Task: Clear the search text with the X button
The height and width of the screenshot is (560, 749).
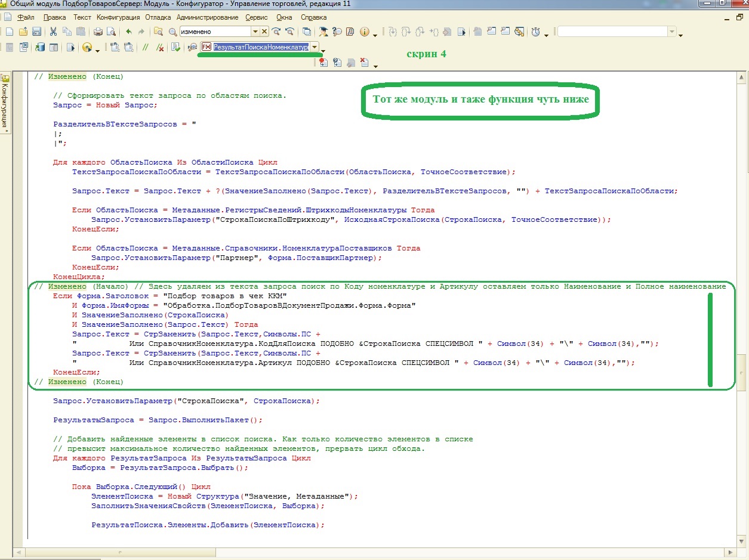Action: coord(264,32)
